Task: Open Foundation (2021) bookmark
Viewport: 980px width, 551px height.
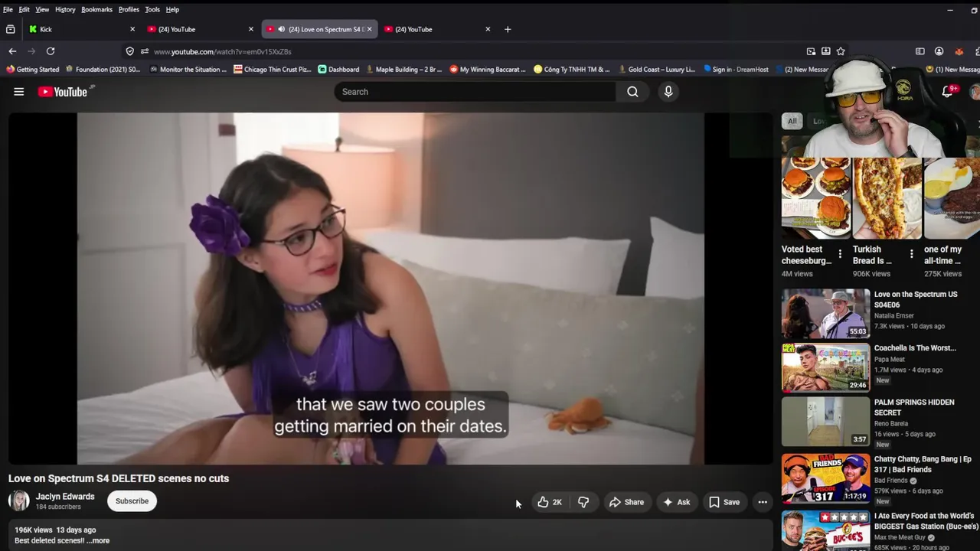Action: [x=103, y=69]
